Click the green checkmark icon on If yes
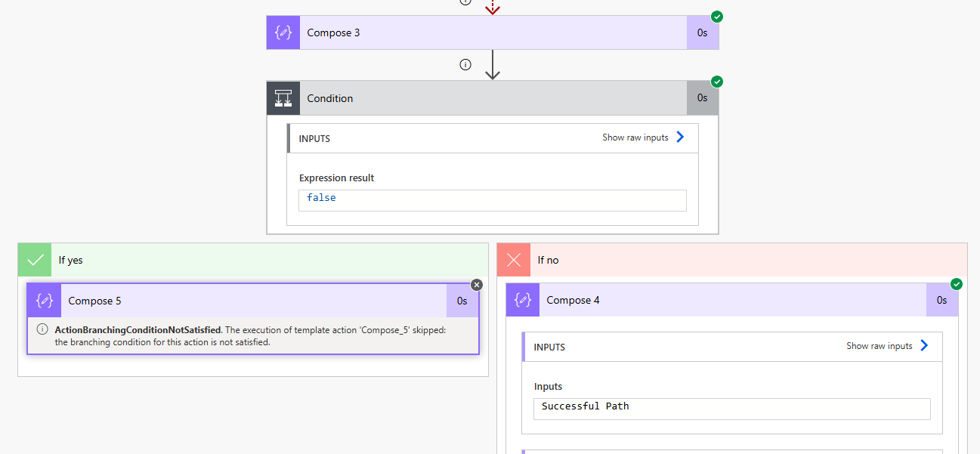The width and height of the screenshot is (980, 454). 35,260
